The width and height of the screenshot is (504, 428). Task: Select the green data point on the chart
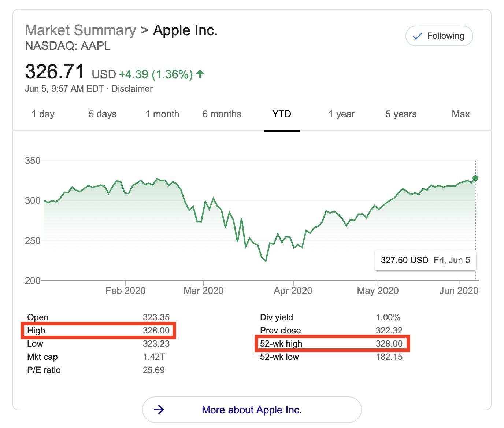(x=475, y=178)
